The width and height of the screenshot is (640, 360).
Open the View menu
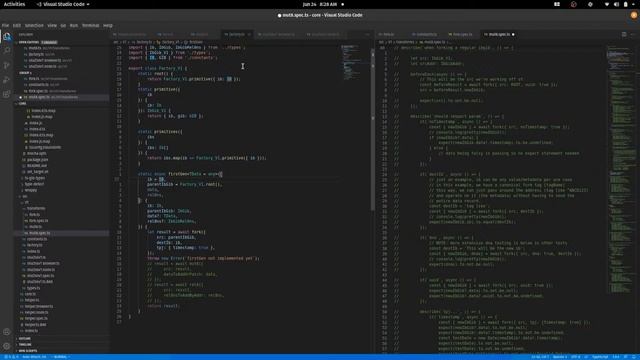pyautogui.click(x=52, y=25)
